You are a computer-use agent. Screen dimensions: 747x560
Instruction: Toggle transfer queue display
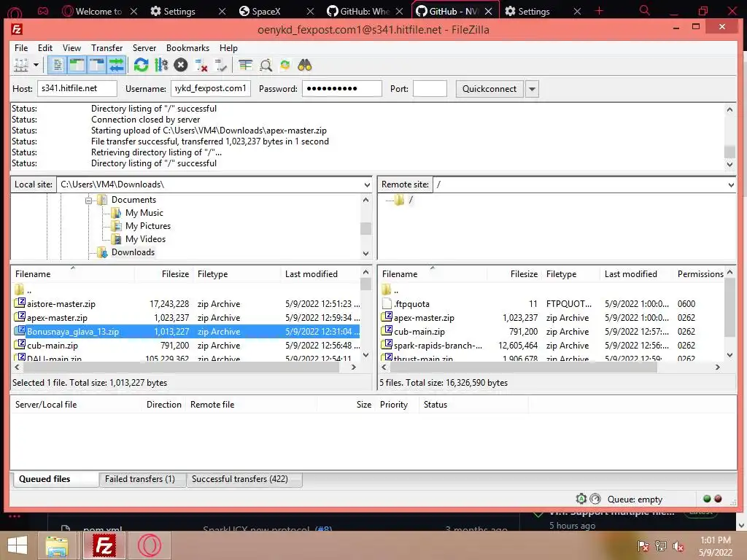coord(116,65)
